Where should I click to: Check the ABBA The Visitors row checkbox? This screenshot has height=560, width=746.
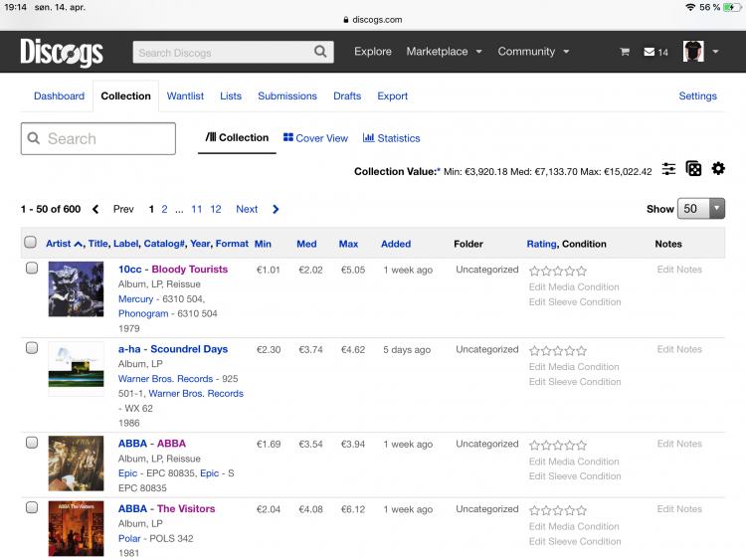(x=32, y=507)
